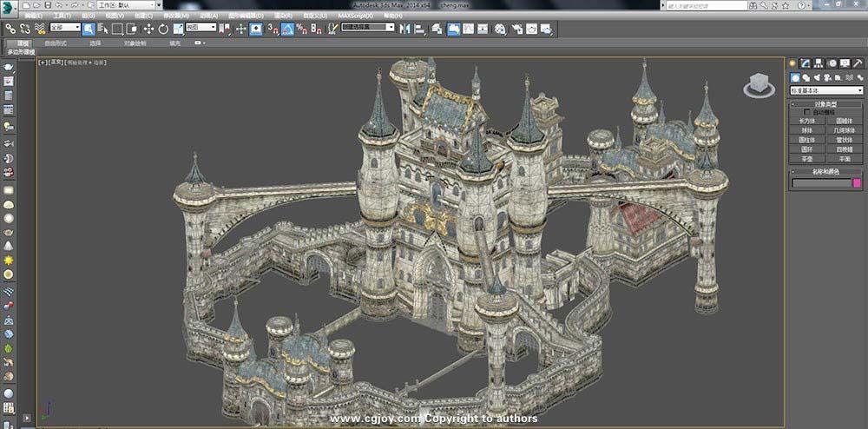
Task: Select the Freeform ribbon tab
Action: (x=54, y=42)
